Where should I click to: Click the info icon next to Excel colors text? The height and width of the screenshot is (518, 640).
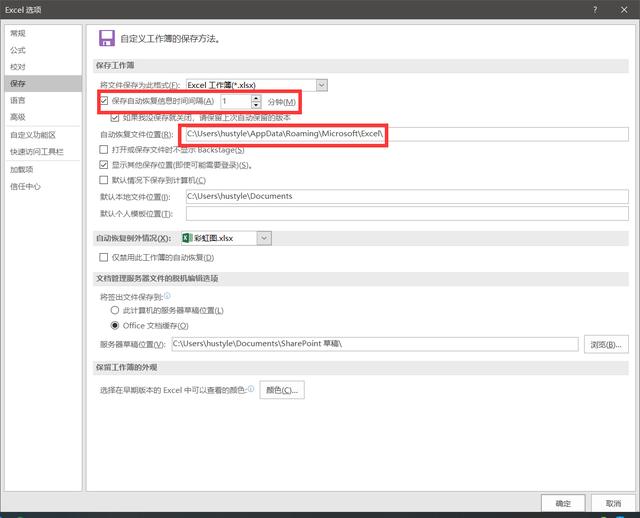(x=251, y=389)
